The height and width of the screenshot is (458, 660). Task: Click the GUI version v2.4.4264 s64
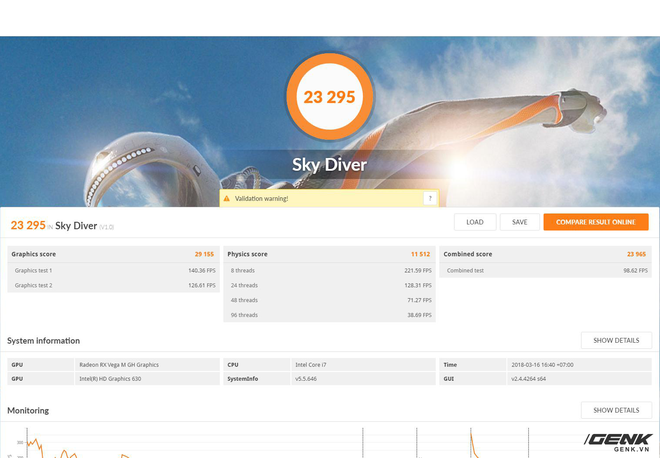point(529,378)
